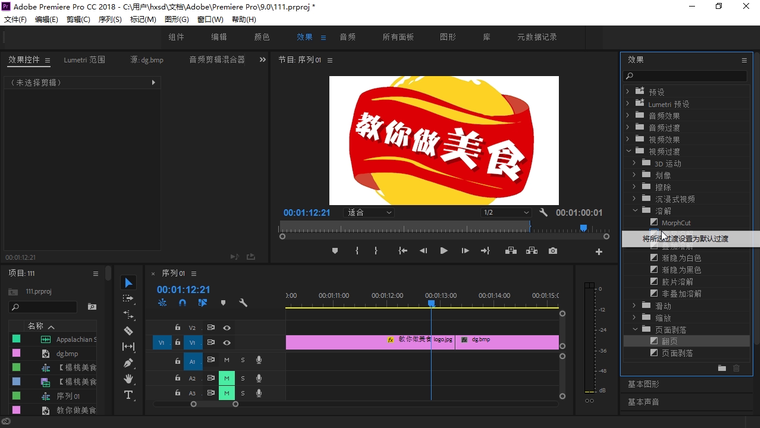This screenshot has height=428, width=760.
Task: Open the 适合 zoom level dropdown
Action: (369, 212)
